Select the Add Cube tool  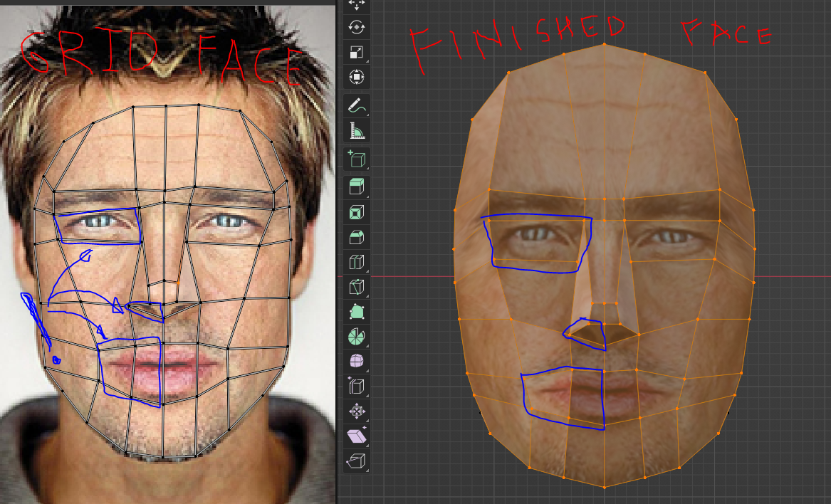pos(357,159)
